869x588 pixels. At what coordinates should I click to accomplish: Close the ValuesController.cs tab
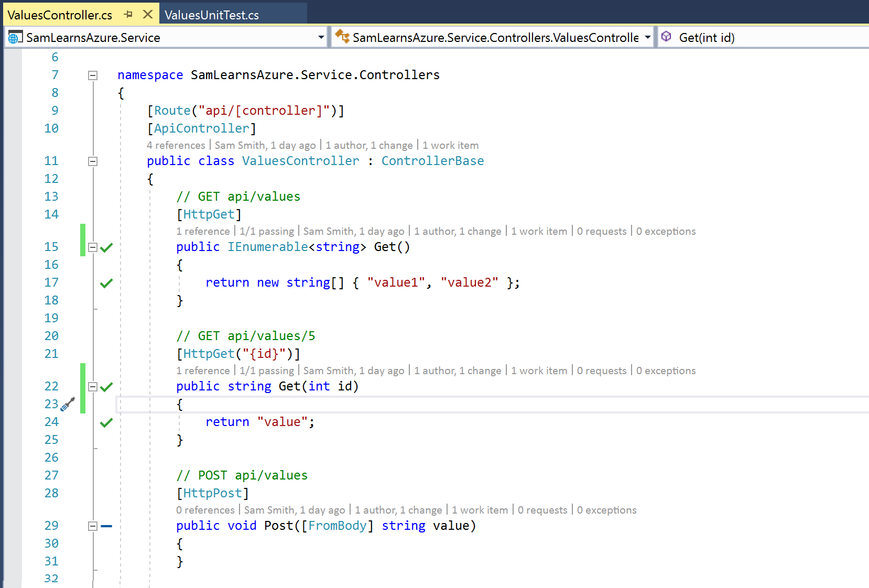coord(148,15)
